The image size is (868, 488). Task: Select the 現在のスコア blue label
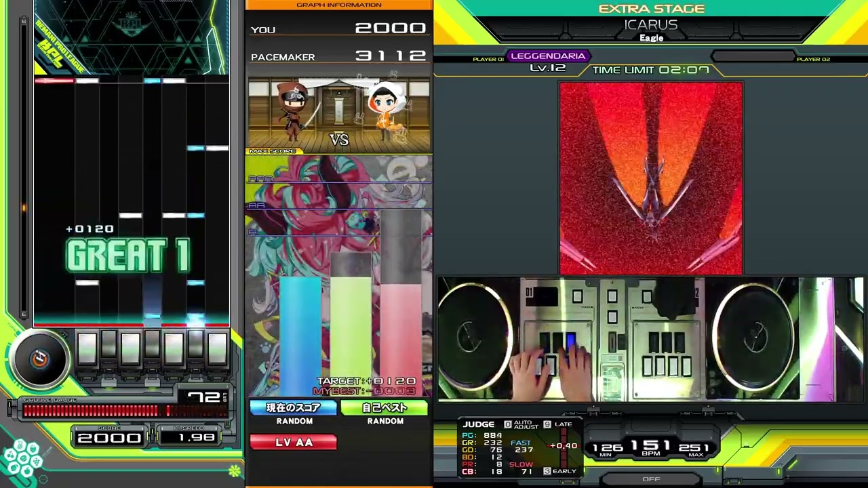point(293,408)
